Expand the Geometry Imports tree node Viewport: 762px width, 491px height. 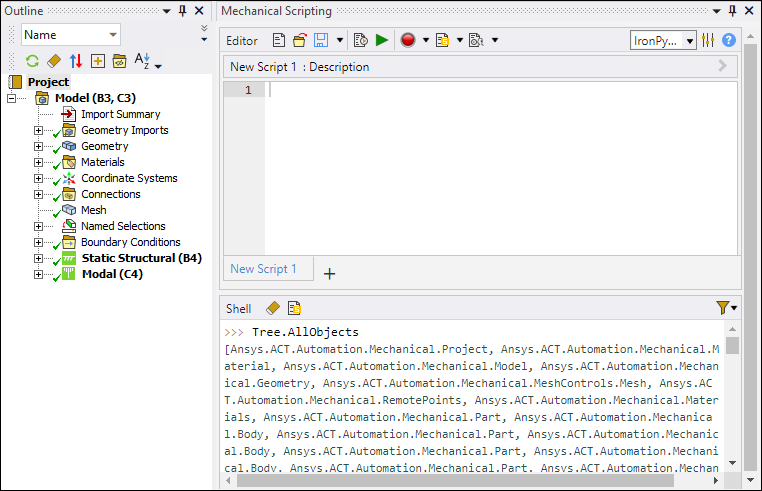(x=39, y=130)
